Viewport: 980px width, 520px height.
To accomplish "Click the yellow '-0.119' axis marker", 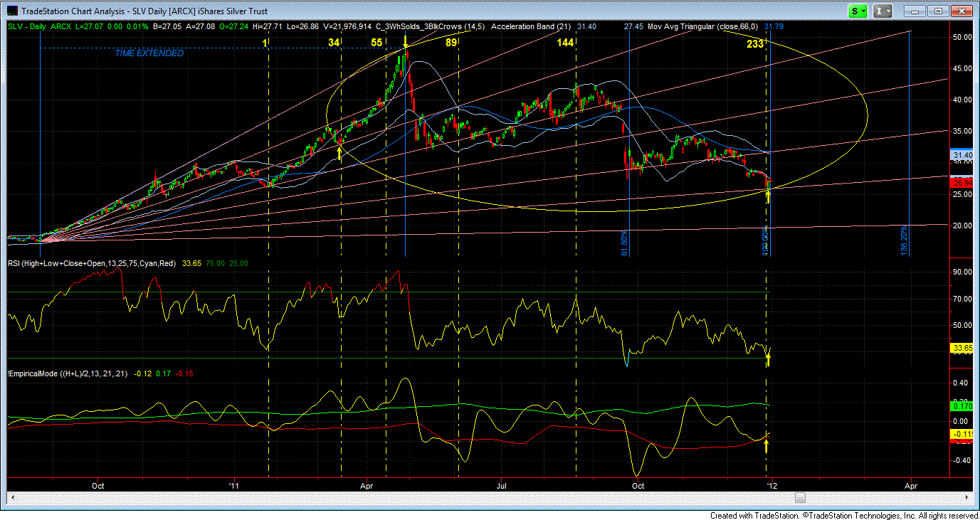I will point(962,434).
